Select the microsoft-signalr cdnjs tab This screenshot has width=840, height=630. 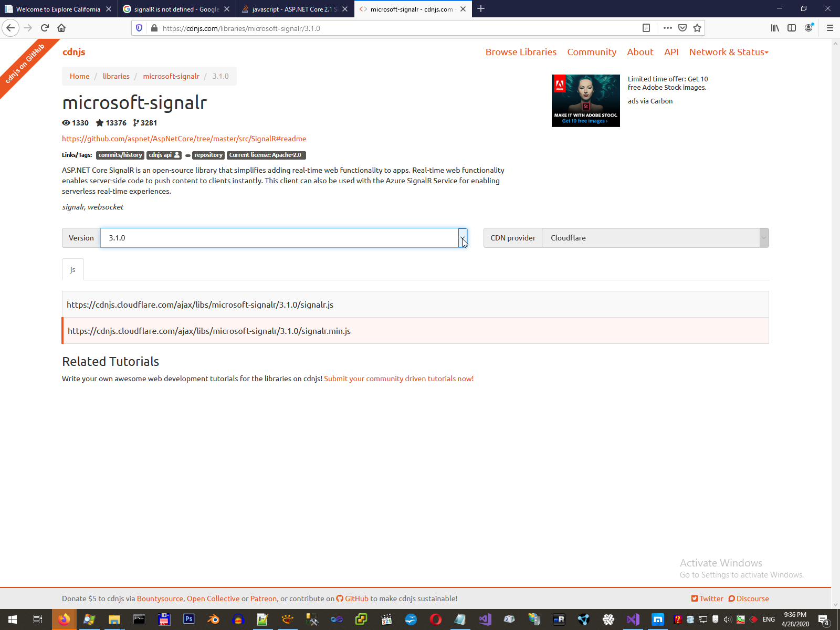coord(413,9)
